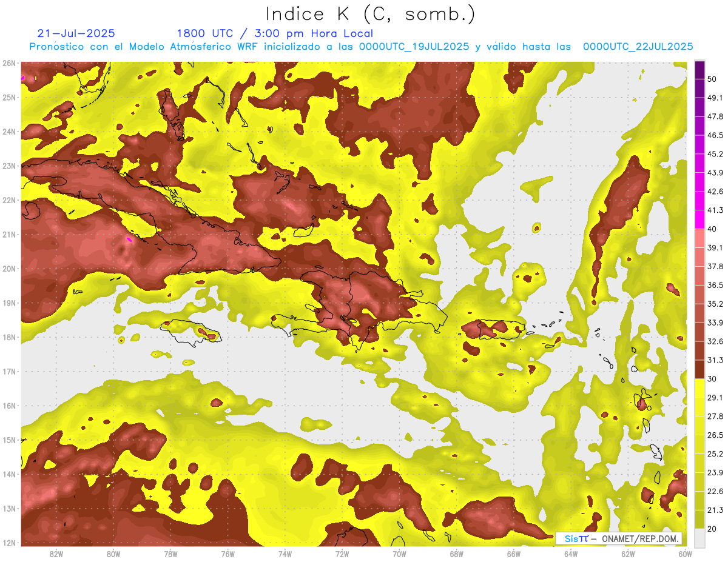
Task: Click the 19N latitude label
Action: 9,303
